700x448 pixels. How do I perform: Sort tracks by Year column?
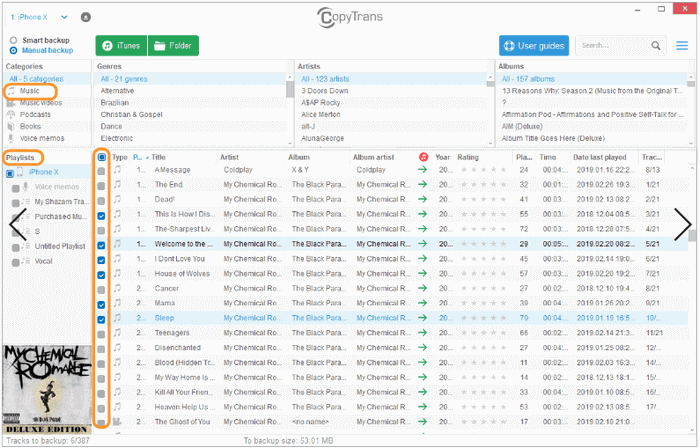click(442, 157)
